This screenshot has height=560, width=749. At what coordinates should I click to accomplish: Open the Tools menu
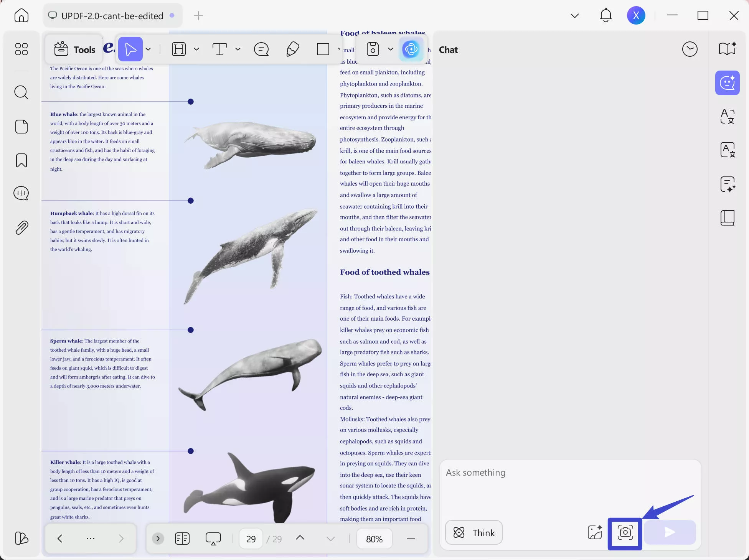coord(74,49)
